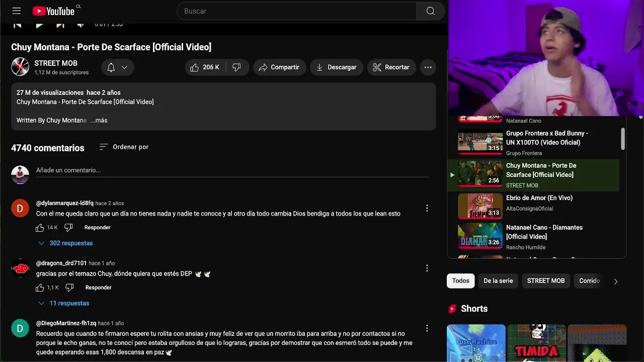The image size is (644, 362).
Task: Select the De la serie chip
Action: pos(498,281)
